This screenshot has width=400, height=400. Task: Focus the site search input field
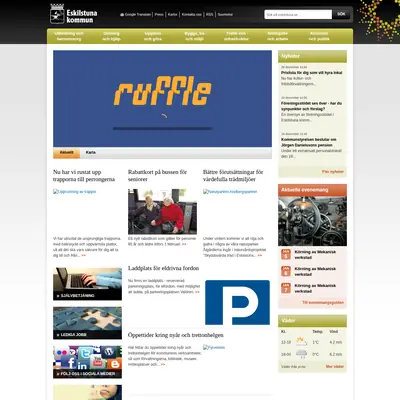tap(298, 15)
